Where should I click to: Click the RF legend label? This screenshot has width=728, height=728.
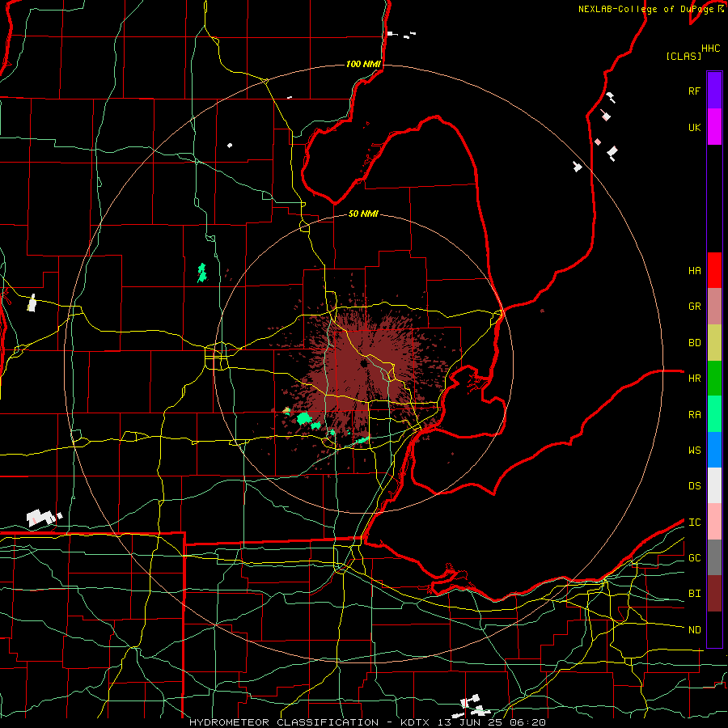click(694, 91)
